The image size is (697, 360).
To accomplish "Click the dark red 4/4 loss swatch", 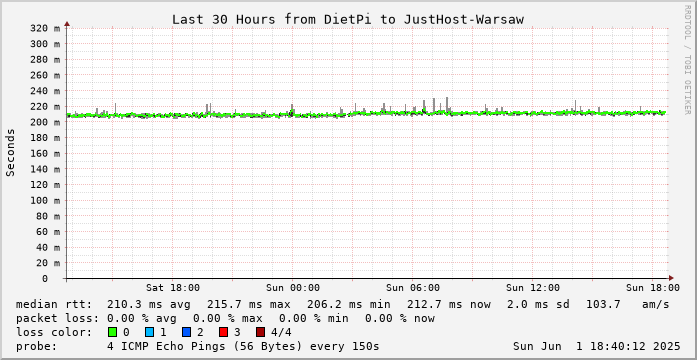I will pos(261,332).
